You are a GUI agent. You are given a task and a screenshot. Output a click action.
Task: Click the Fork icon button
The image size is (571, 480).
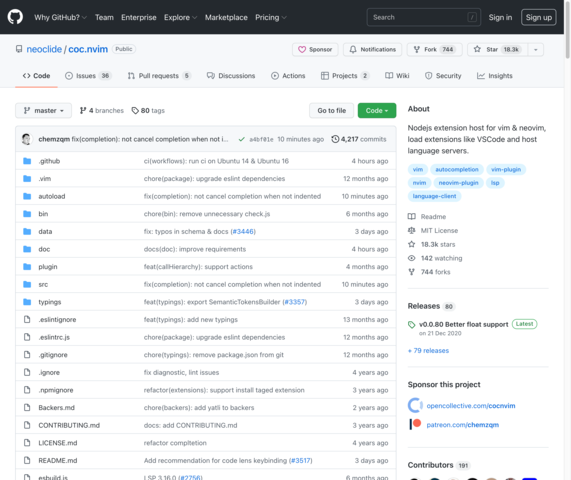coord(434,50)
